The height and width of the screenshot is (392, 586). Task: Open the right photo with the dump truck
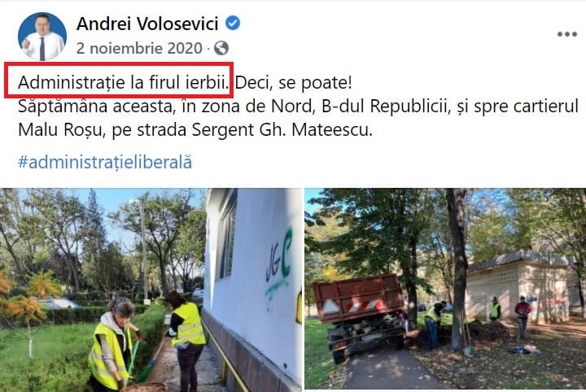tap(445, 289)
